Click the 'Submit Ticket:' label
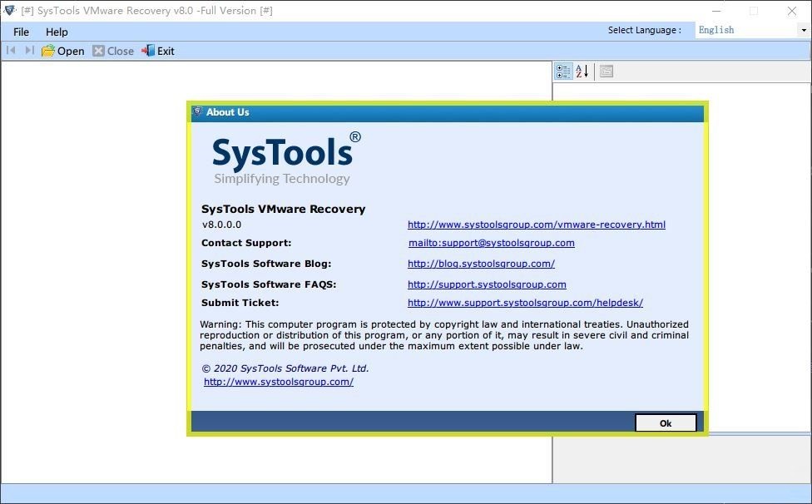 click(240, 303)
